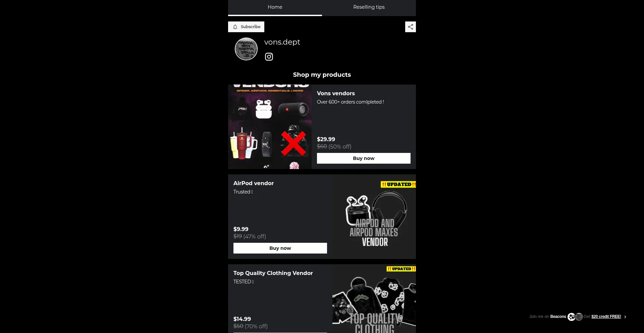Open the Reselling tips tab

point(369,7)
